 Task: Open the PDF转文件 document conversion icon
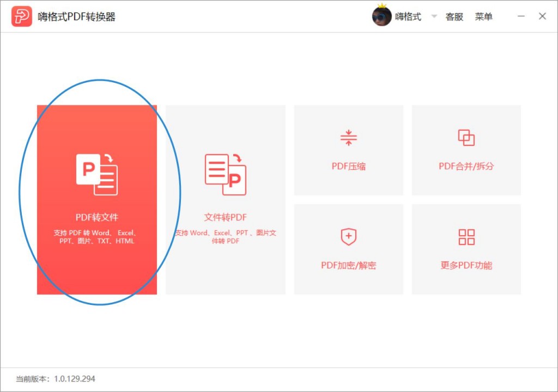97,174
